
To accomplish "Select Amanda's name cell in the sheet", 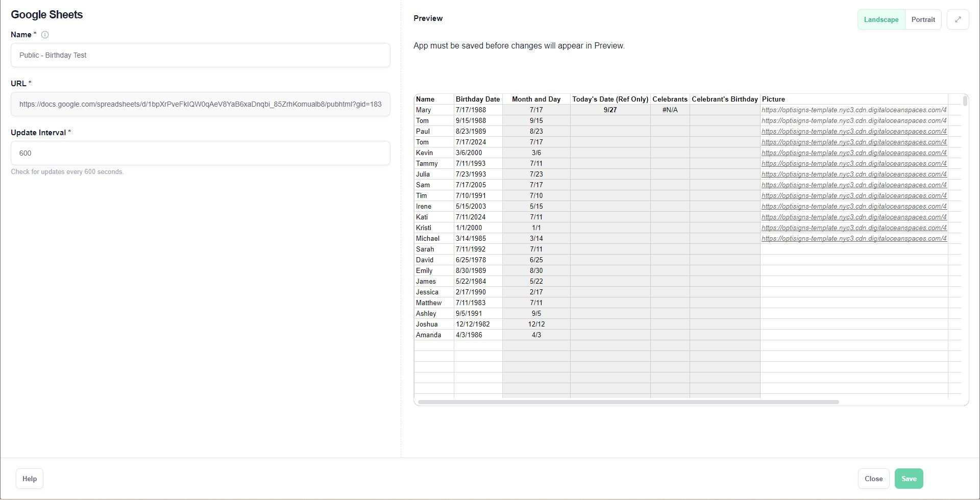I will click(x=429, y=335).
